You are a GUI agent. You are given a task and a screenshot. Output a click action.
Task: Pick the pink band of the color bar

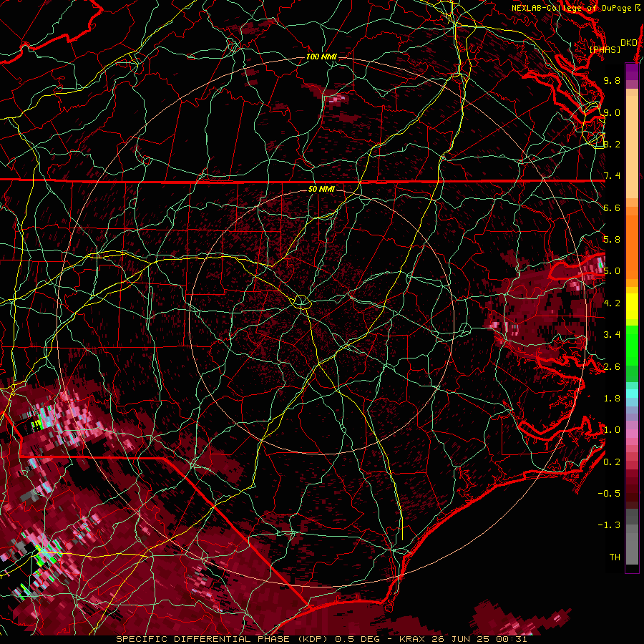632,434
